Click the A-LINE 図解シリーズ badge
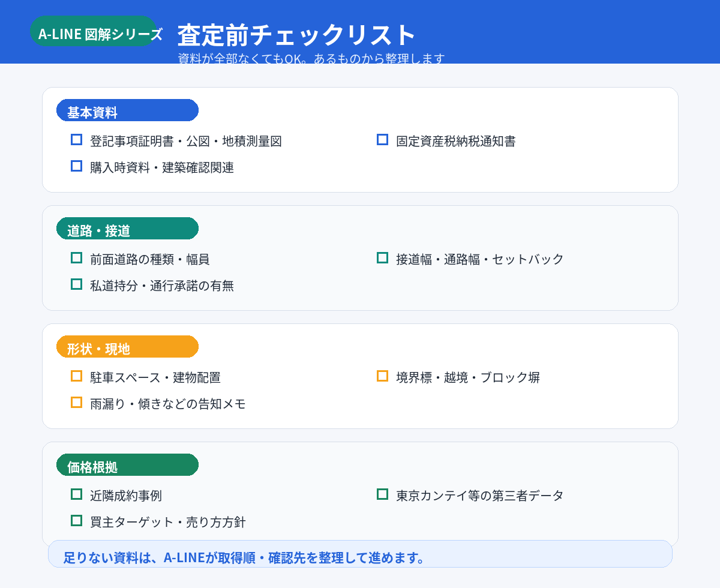The image size is (720, 588). 93,31
